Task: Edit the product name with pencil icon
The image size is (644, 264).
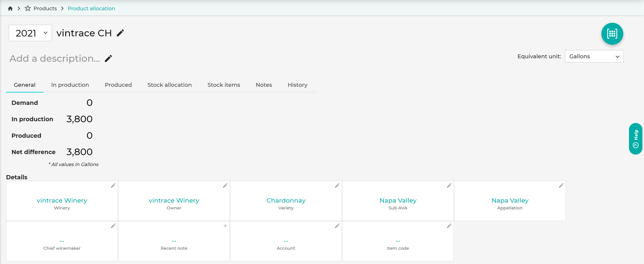Action: pos(120,33)
